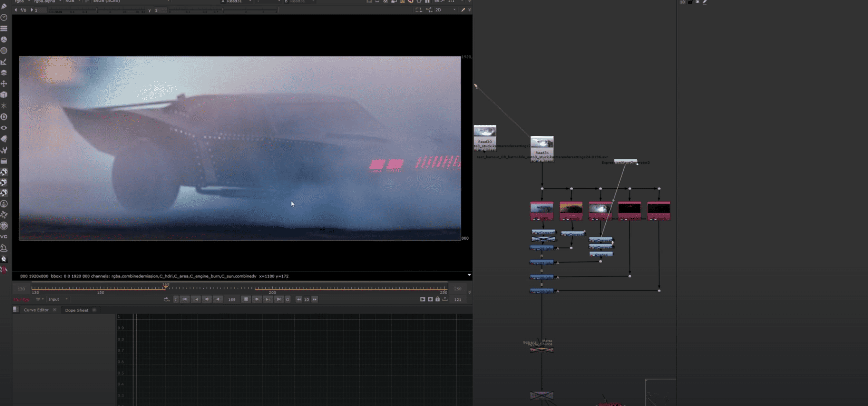Open the Filter nodes menu (circle icon)
Image resolution: width=868 pixels, height=406 pixels.
[x=4, y=50]
